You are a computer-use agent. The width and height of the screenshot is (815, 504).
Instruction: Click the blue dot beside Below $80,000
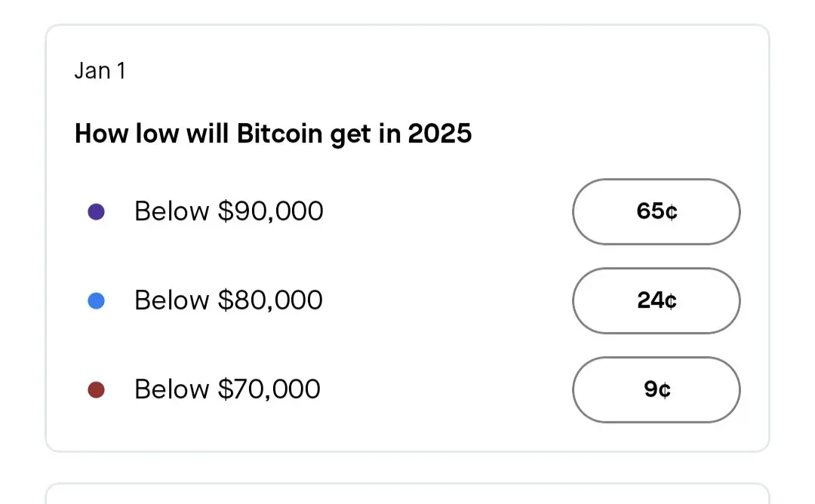96,301
